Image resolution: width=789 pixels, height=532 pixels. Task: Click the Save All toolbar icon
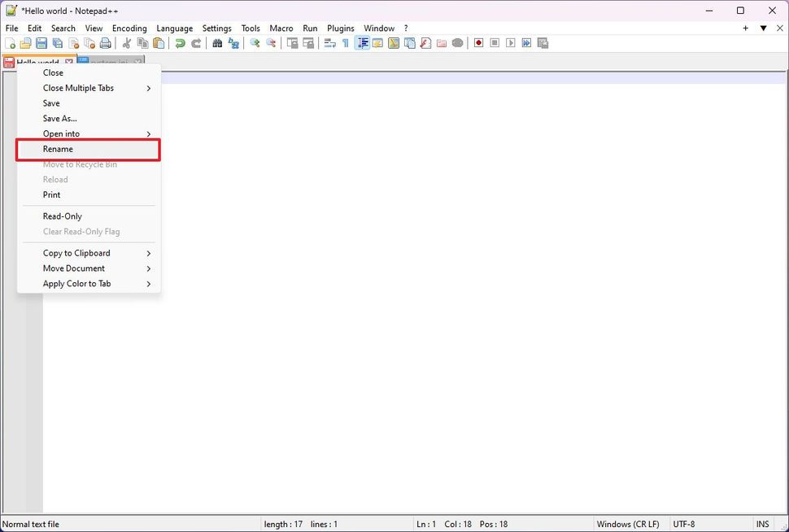point(57,43)
